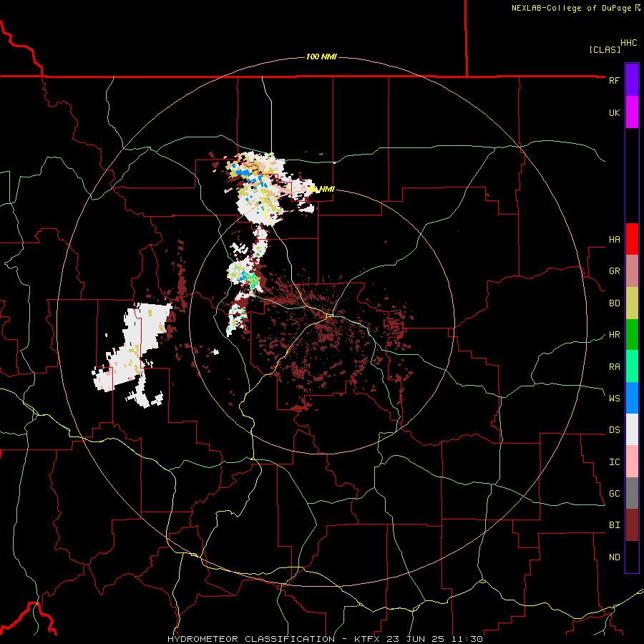The image size is (644, 644).
Task: Click the GR legend label
Action: point(614,271)
